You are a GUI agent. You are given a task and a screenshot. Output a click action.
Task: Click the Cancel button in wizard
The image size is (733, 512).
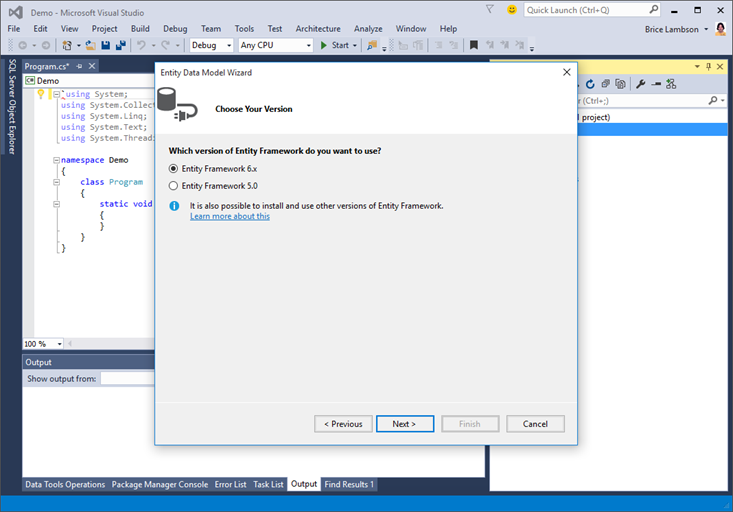(535, 424)
